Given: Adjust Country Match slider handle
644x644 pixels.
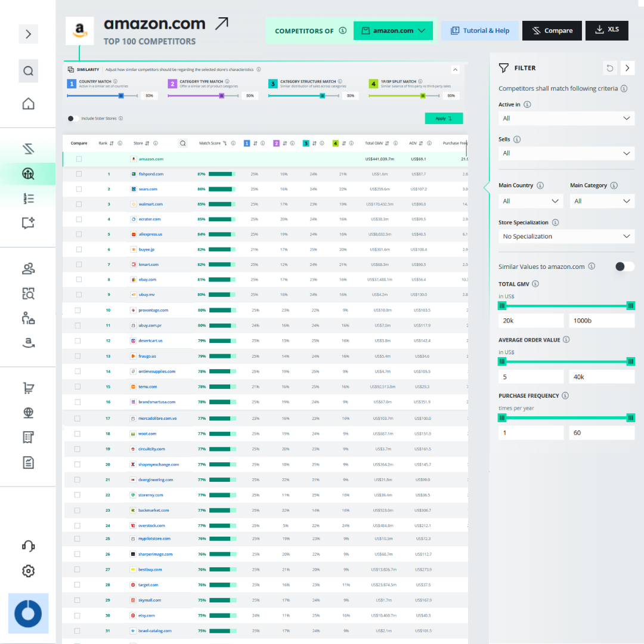Looking at the screenshot, I should pos(121,95).
